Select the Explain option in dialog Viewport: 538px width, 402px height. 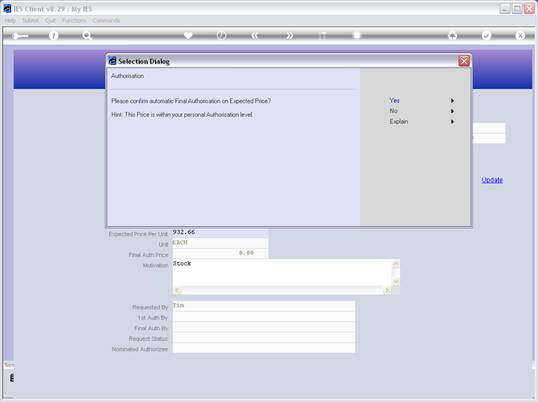tap(399, 121)
